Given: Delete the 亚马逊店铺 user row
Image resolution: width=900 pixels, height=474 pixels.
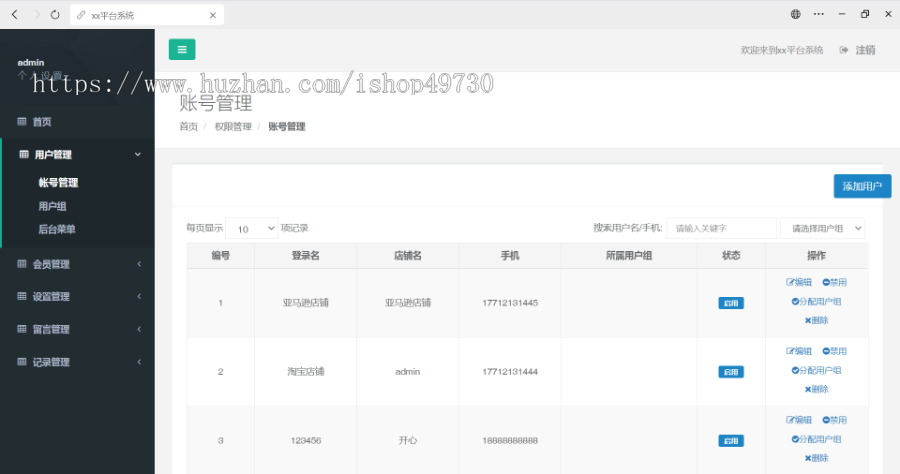Looking at the screenshot, I should click(816, 320).
